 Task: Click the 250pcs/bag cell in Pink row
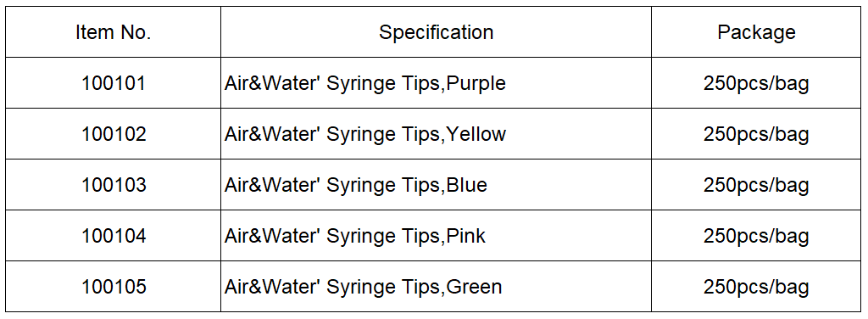(x=756, y=236)
